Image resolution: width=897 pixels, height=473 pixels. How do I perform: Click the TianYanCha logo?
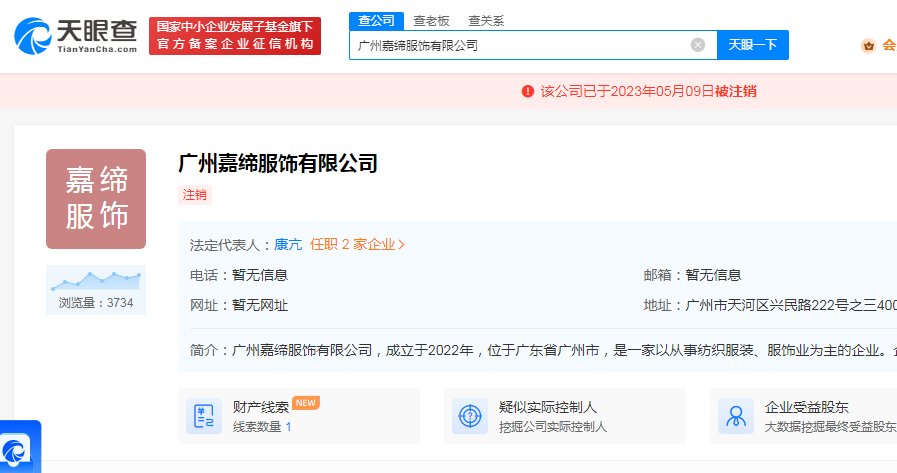76,35
